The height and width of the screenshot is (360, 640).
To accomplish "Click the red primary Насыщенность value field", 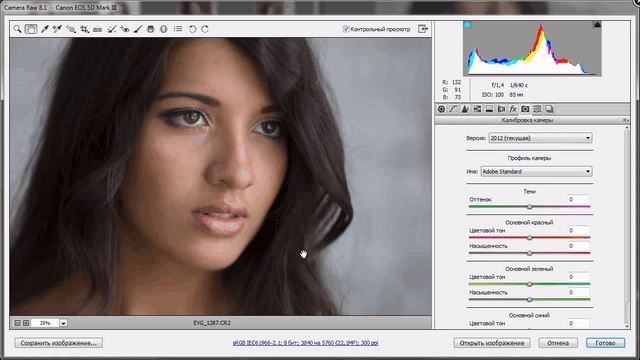I will pos(578,246).
